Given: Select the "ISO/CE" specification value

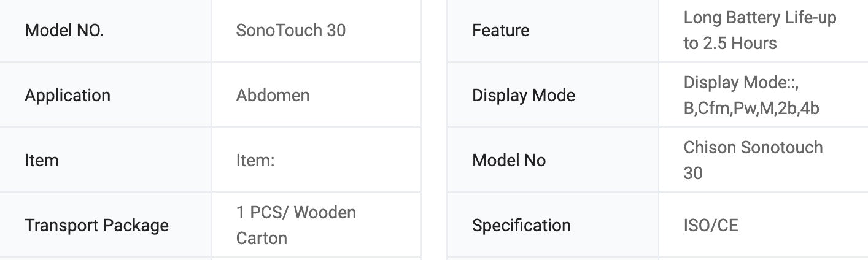Looking at the screenshot, I should click(710, 226).
